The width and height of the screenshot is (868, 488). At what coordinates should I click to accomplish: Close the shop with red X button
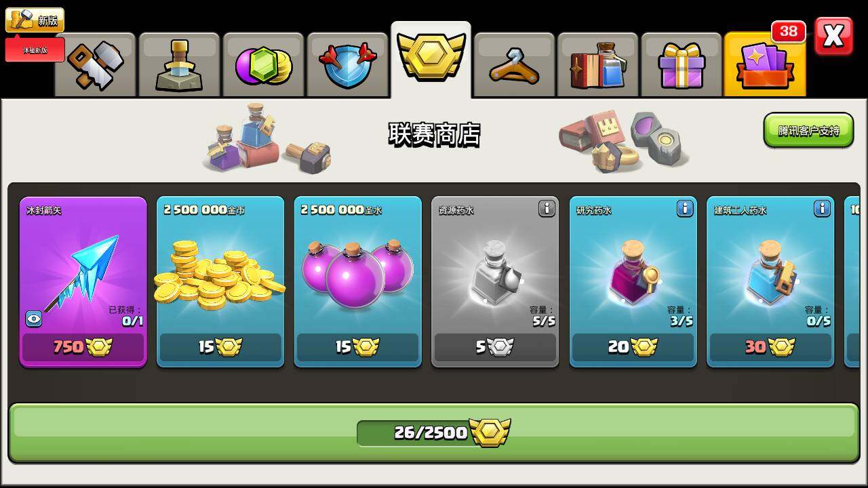[833, 37]
